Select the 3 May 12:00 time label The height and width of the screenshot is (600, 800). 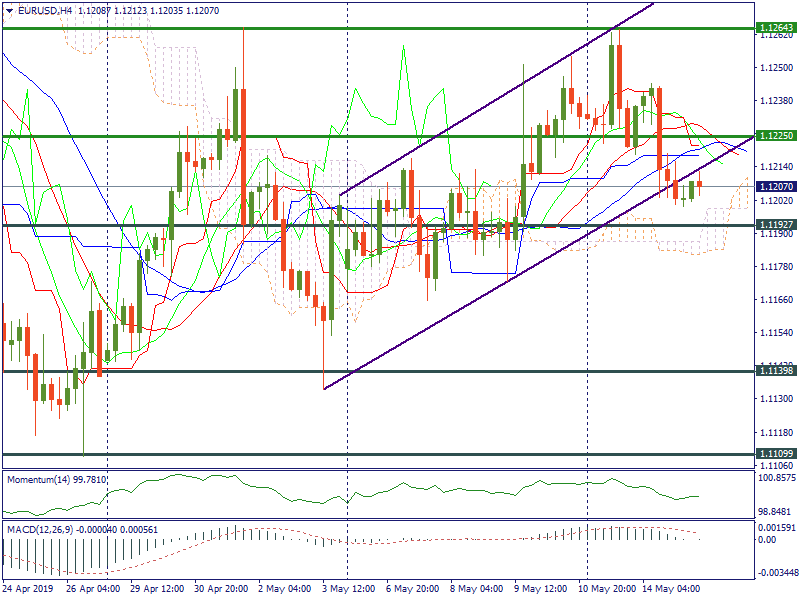click(347, 590)
